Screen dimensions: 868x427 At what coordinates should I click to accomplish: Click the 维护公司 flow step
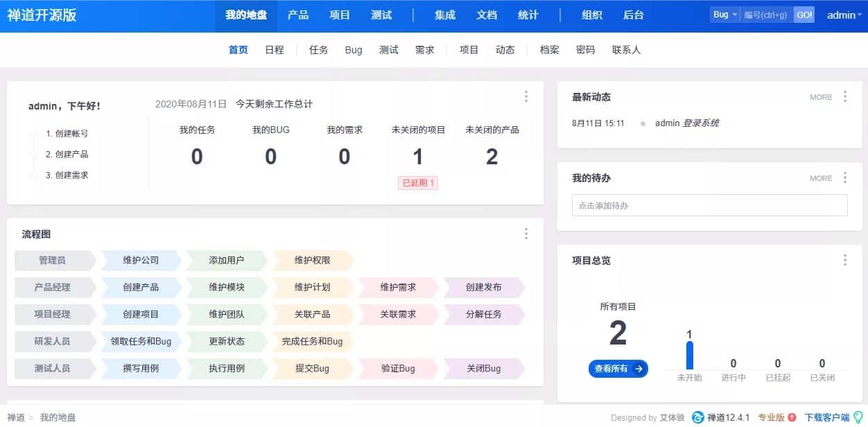coord(141,260)
